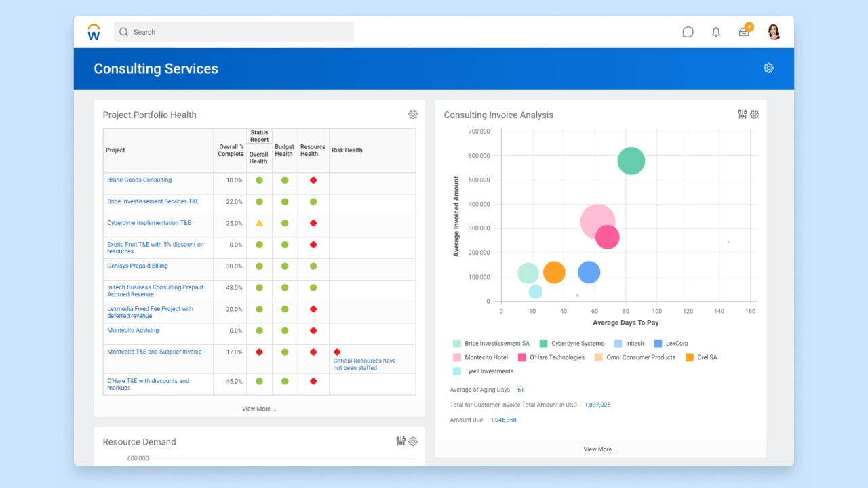
Task: Click Brice Investissement green resource health dot
Action: click(313, 201)
